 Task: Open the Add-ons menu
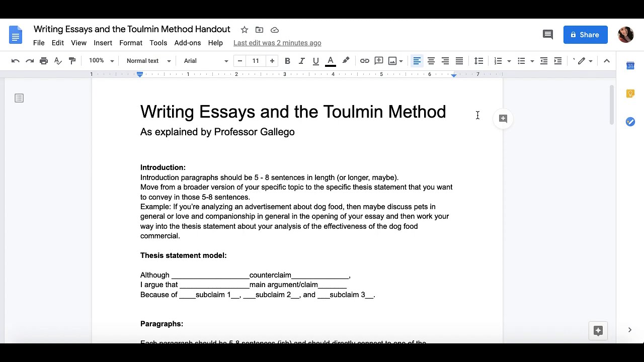[188, 43]
